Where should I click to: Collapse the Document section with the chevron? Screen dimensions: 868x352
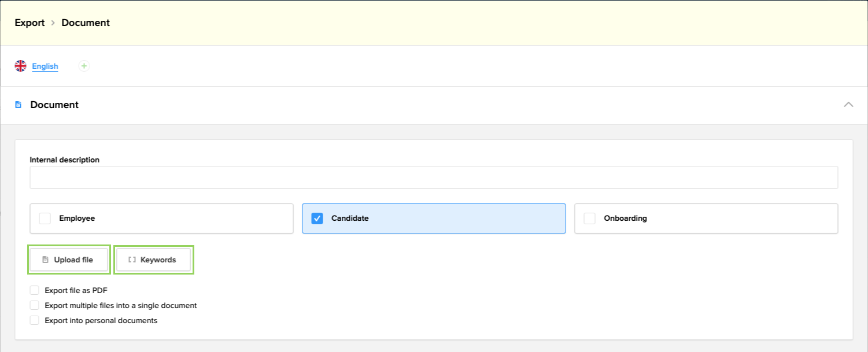848,105
